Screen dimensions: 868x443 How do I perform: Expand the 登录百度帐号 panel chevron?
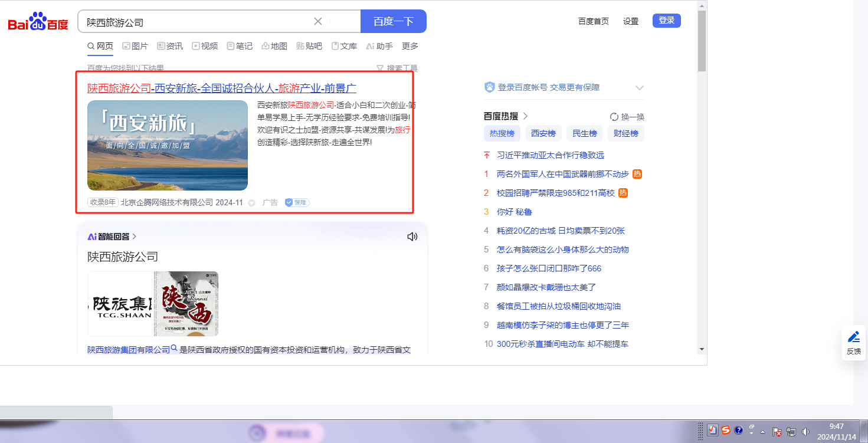click(639, 88)
